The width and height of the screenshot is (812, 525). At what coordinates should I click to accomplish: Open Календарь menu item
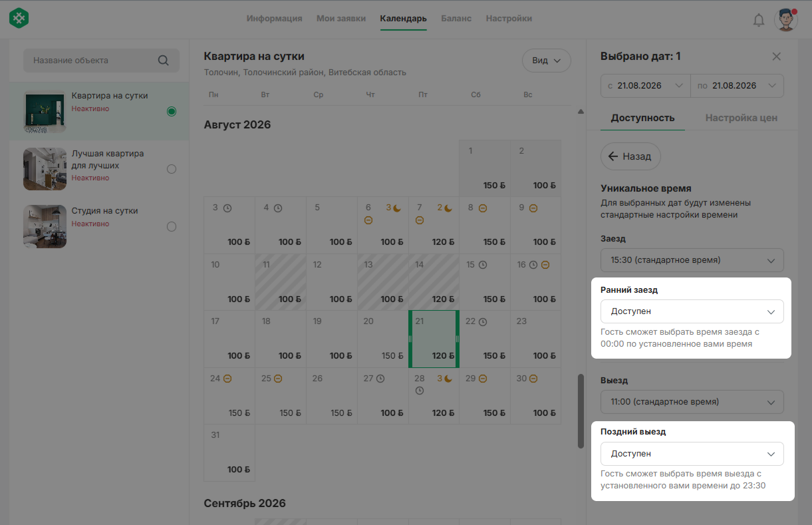click(404, 19)
